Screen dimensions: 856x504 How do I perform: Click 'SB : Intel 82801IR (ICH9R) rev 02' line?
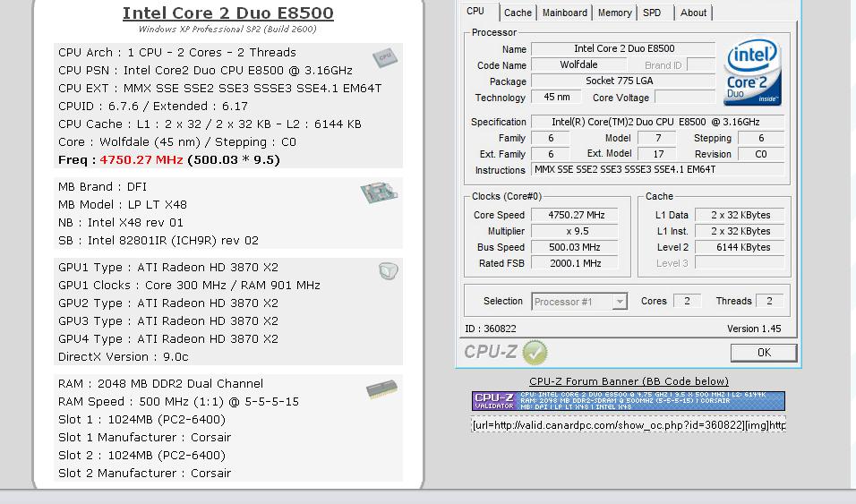(158, 241)
